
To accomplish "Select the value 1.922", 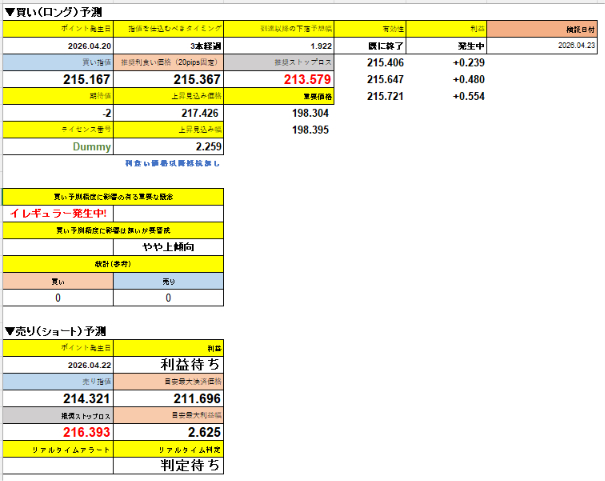I will [x=279, y=46].
